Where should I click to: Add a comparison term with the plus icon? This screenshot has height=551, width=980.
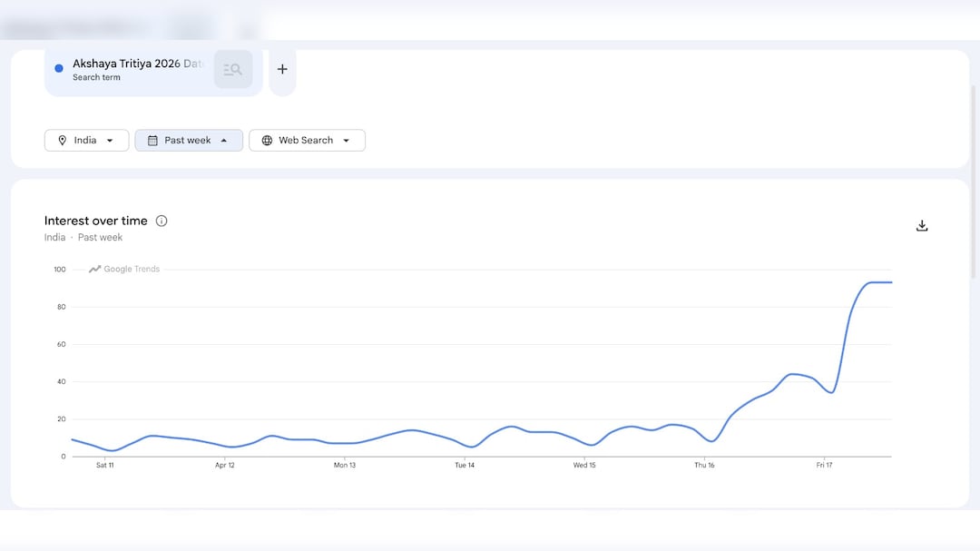click(282, 69)
